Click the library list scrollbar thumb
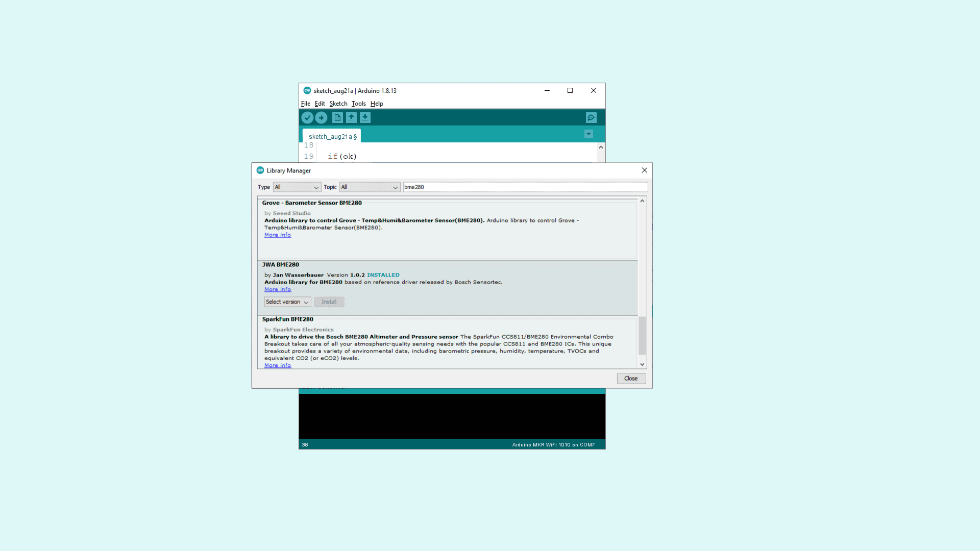This screenshot has width=980, height=551. 642,335
